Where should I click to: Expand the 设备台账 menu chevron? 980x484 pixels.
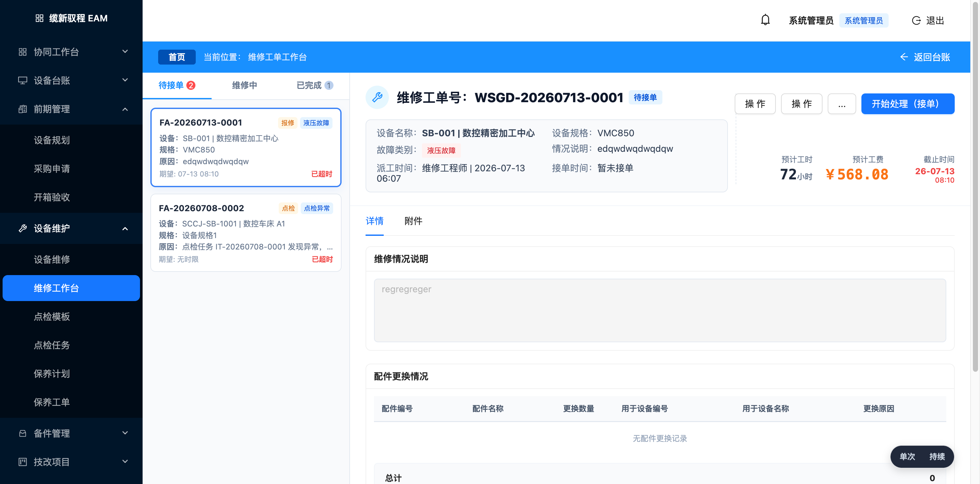click(x=125, y=80)
